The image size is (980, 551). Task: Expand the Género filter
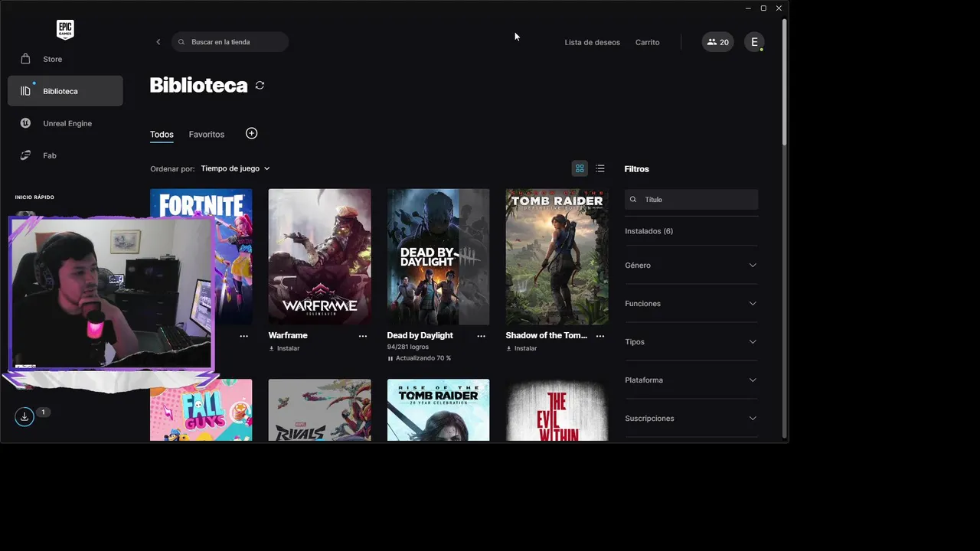click(x=691, y=266)
